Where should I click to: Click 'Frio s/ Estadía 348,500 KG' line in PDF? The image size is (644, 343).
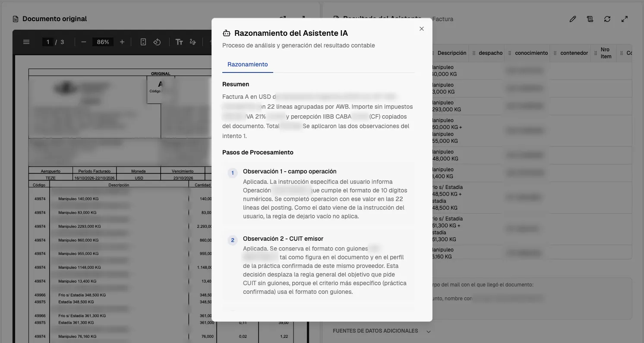point(82,295)
